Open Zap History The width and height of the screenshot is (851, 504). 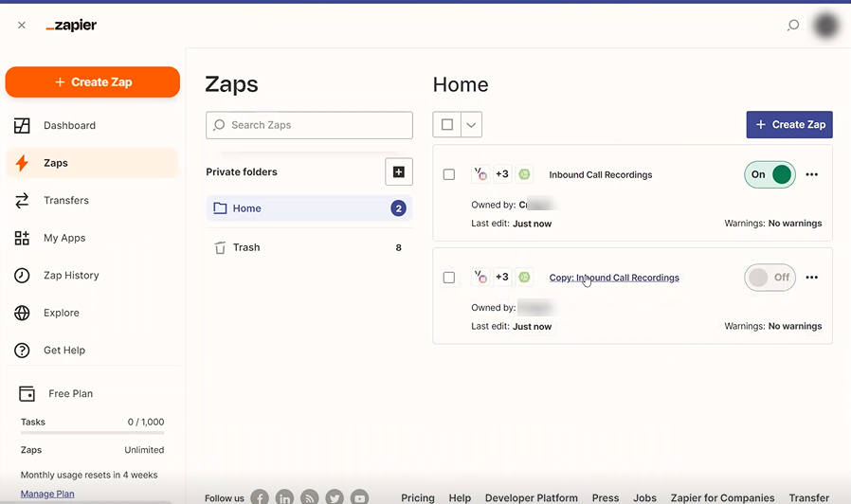(92, 275)
